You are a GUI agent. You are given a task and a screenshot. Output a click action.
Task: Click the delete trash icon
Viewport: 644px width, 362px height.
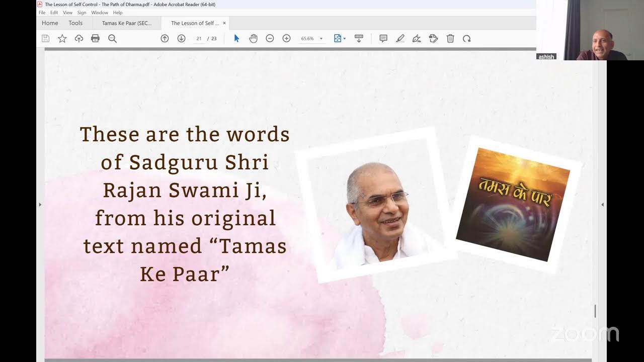point(450,38)
